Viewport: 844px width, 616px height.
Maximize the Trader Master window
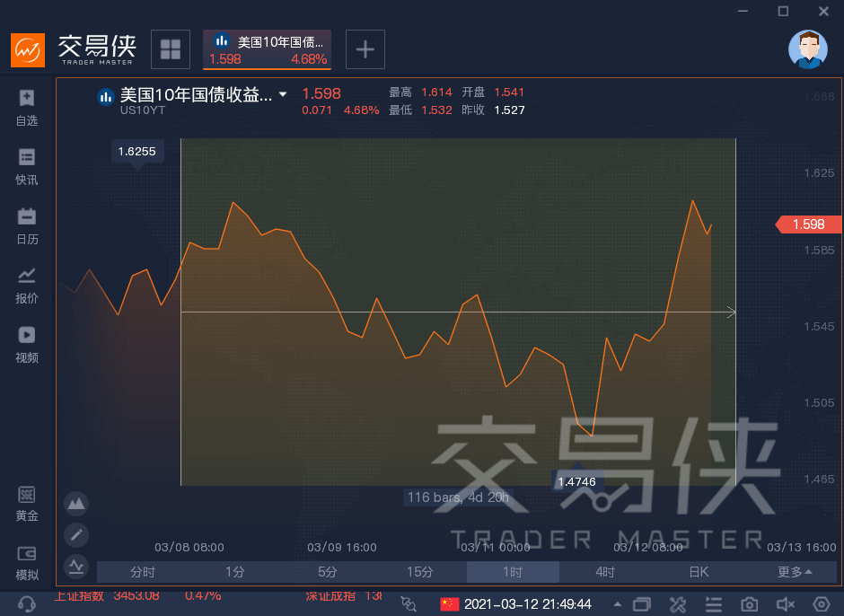pyautogui.click(x=783, y=11)
